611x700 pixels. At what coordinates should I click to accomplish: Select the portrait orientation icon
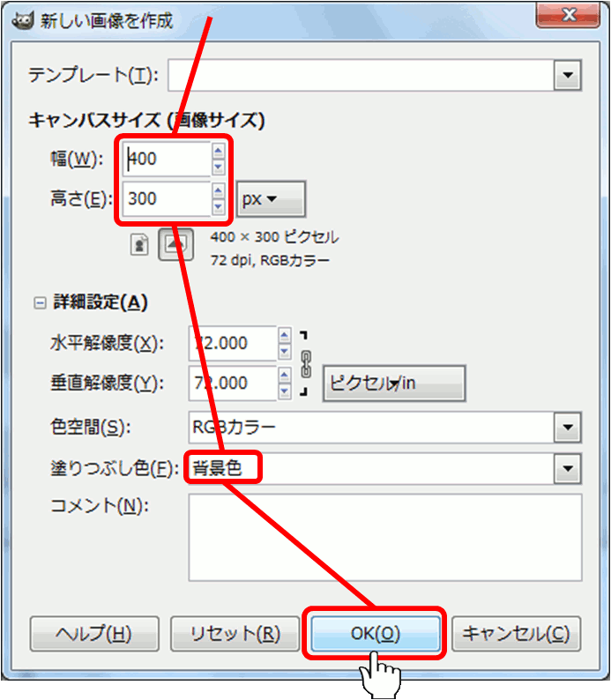(139, 244)
